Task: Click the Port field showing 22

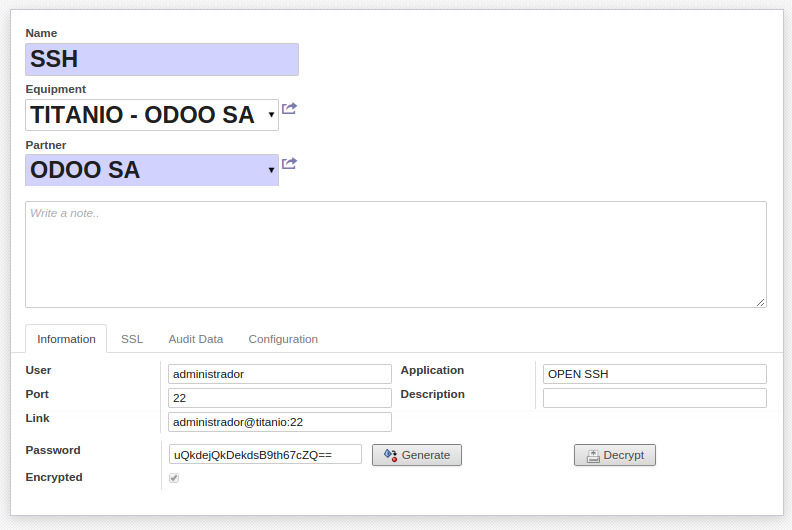Action: click(279, 398)
